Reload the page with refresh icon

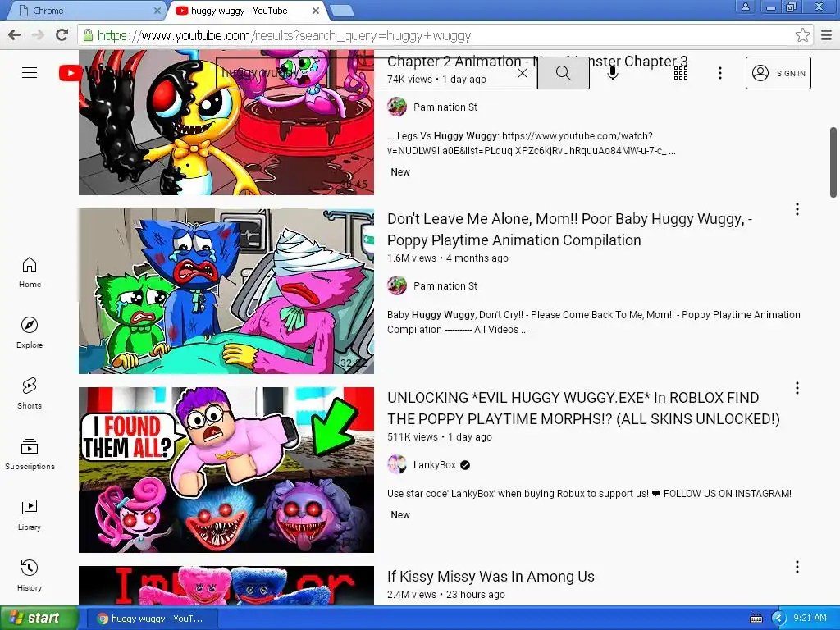[x=62, y=35]
